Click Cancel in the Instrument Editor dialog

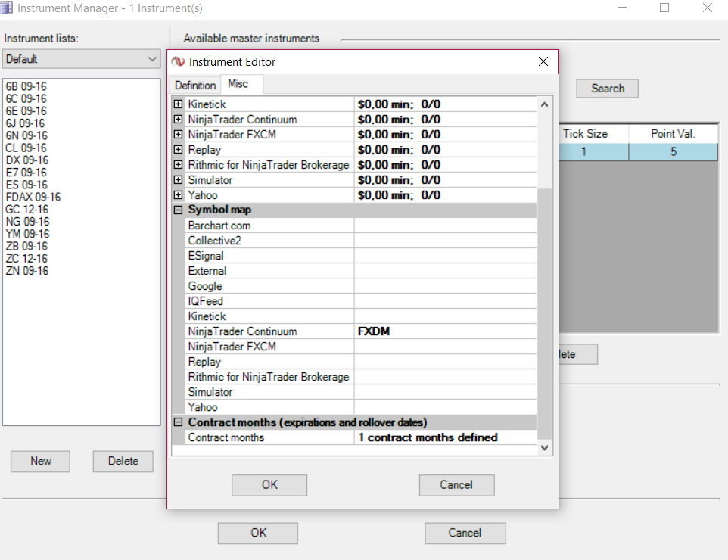click(x=456, y=485)
